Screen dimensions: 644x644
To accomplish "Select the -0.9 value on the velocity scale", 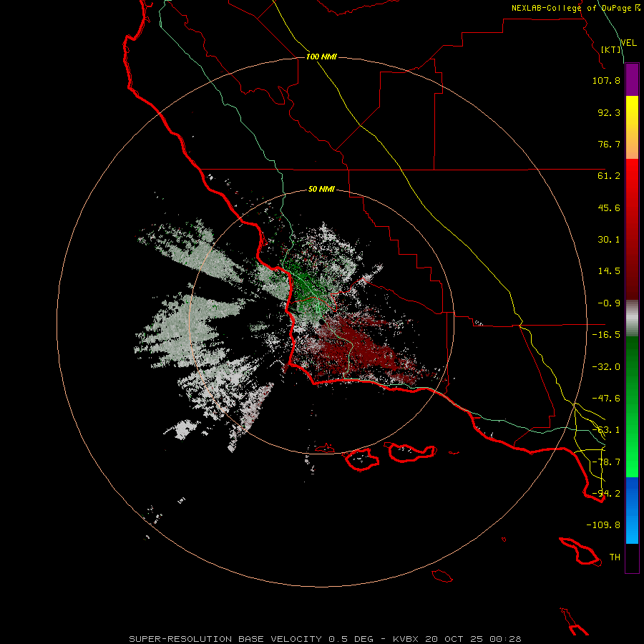I will click(609, 303).
